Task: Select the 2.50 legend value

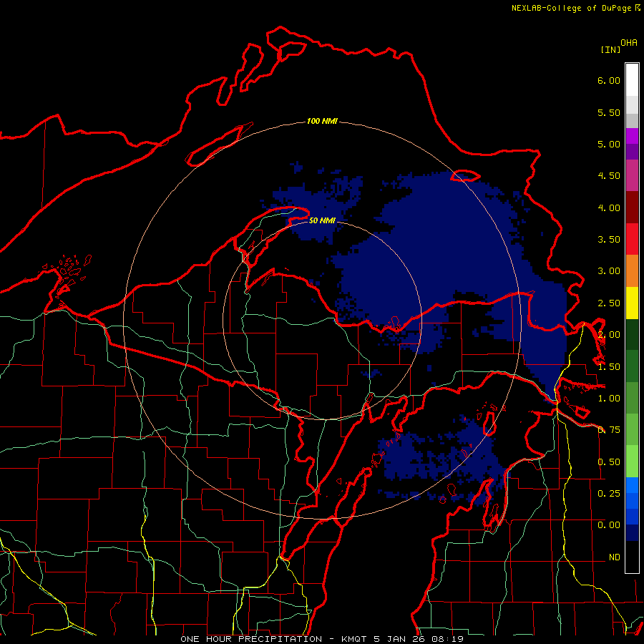Action: (x=609, y=303)
